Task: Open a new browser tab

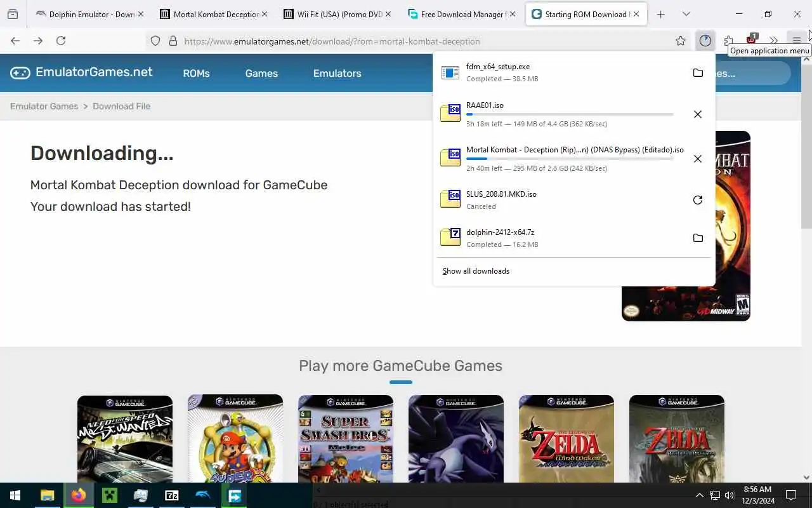Action: click(661, 14)
